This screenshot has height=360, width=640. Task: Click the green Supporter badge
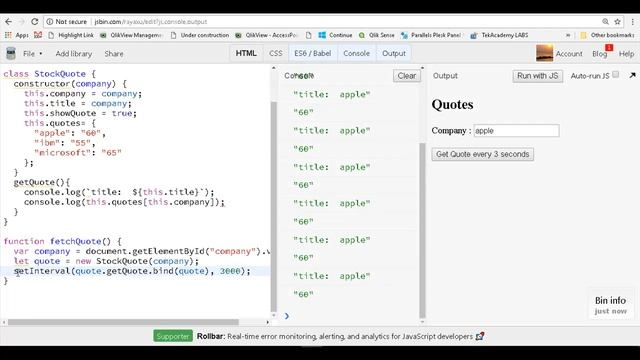[173, 336]
